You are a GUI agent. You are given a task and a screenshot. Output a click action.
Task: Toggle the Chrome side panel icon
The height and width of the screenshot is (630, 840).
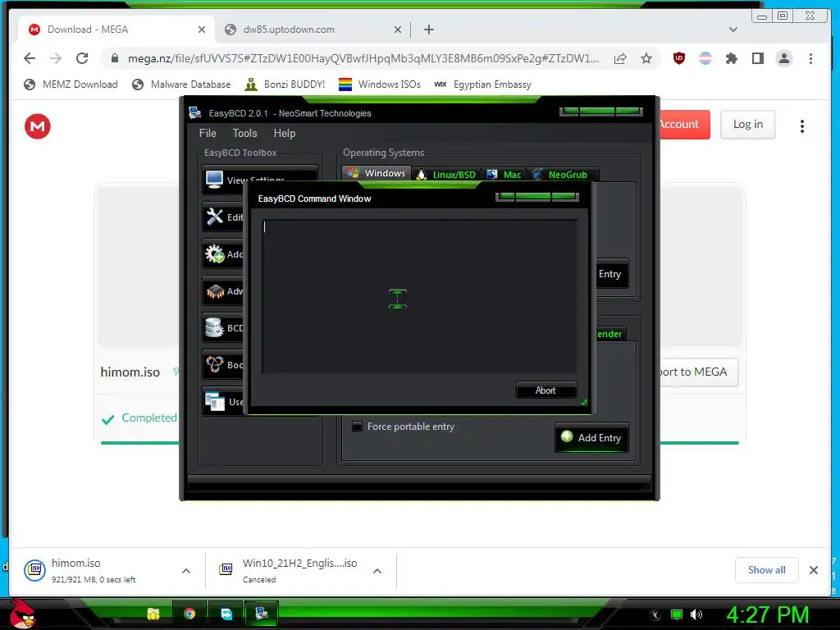pos(757,58)
